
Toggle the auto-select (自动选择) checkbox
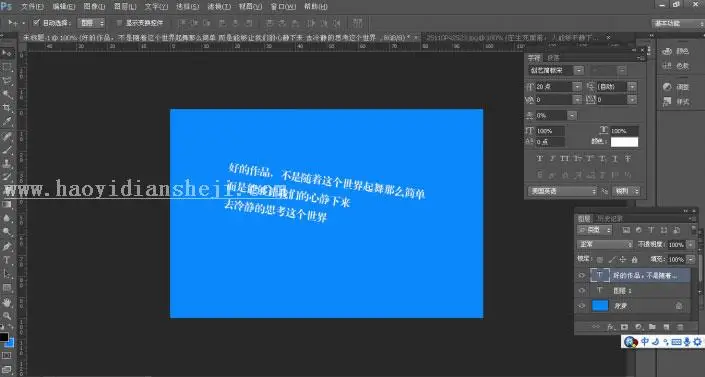tap(36, 22)
